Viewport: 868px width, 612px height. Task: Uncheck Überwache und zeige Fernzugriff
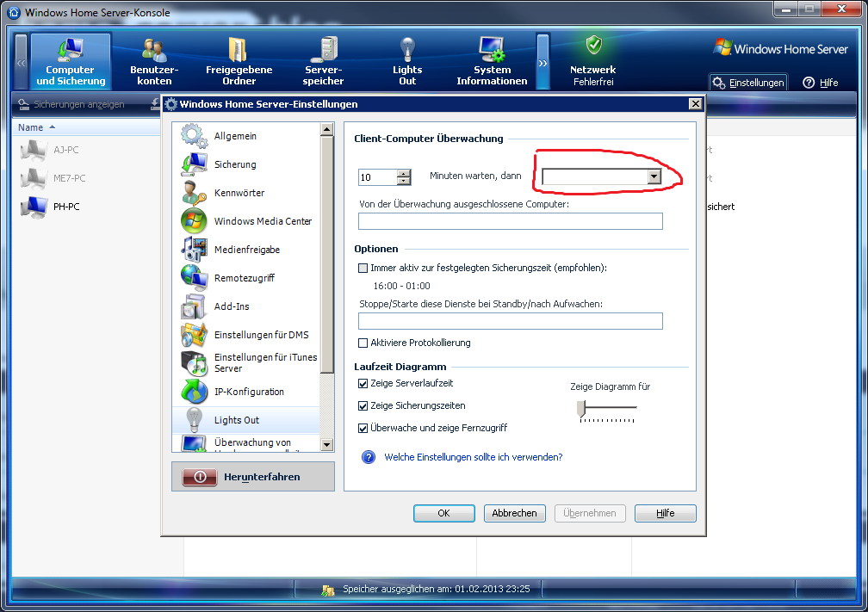[x=363, y=429]
